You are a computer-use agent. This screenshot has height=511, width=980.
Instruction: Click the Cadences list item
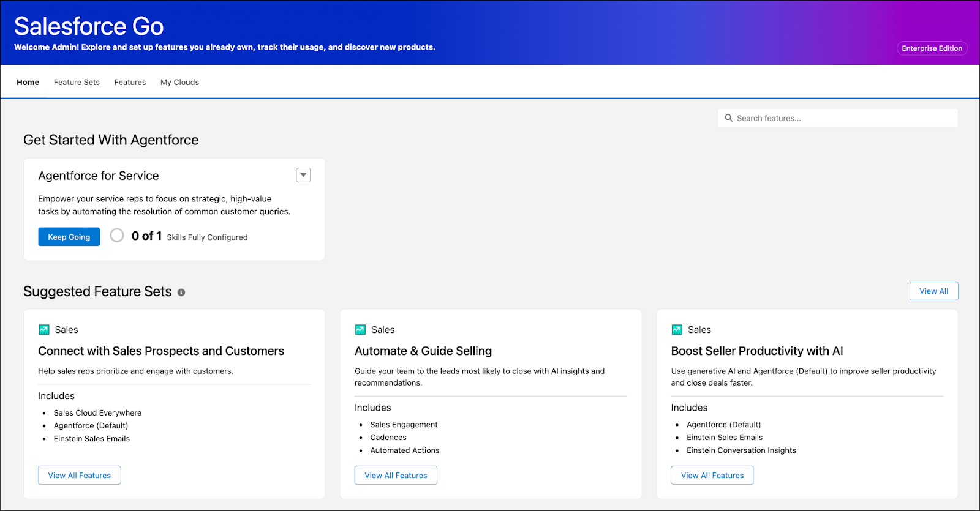tap(388, 438)
